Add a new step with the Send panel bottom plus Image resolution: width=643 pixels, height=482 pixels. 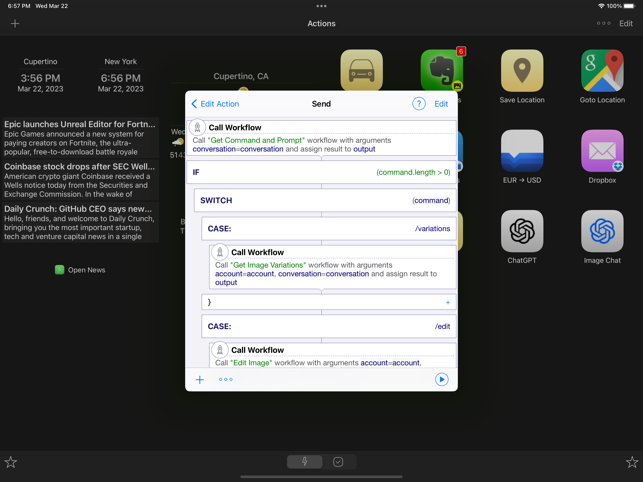[x=200, y=379]
